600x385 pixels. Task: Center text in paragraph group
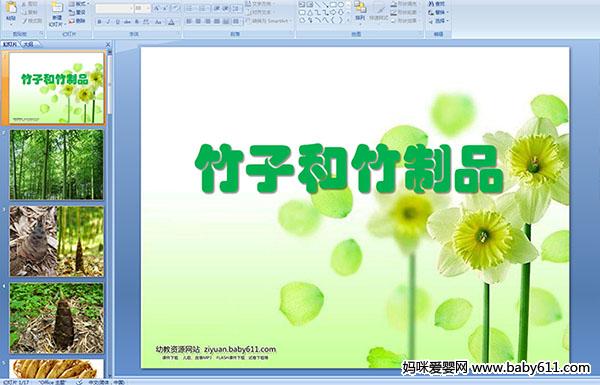(198, 21)
